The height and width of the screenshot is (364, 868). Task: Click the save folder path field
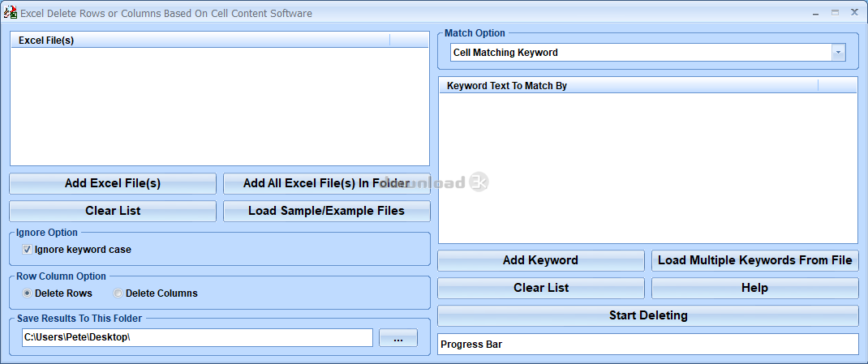click(197, 337)
